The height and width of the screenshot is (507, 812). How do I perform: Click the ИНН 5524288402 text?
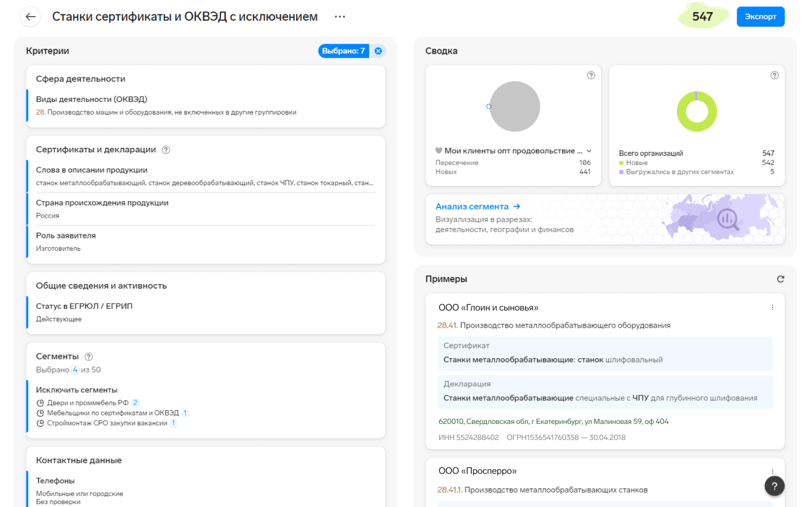tap(468, 437)
